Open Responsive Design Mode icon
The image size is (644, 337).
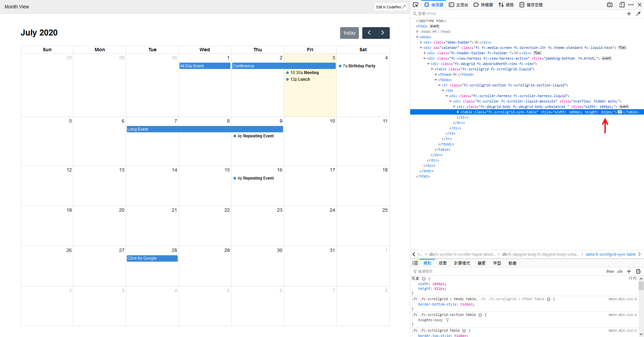[x=622, y=5]
